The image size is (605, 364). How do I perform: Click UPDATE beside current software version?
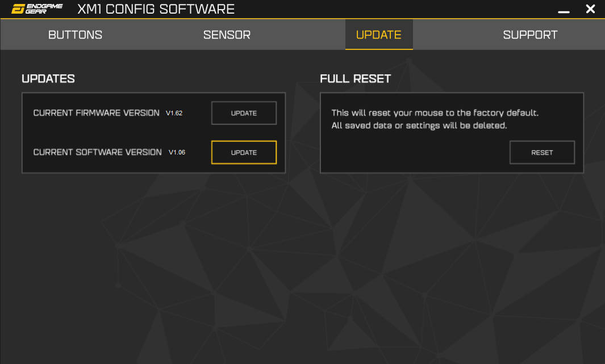[244, 152]
